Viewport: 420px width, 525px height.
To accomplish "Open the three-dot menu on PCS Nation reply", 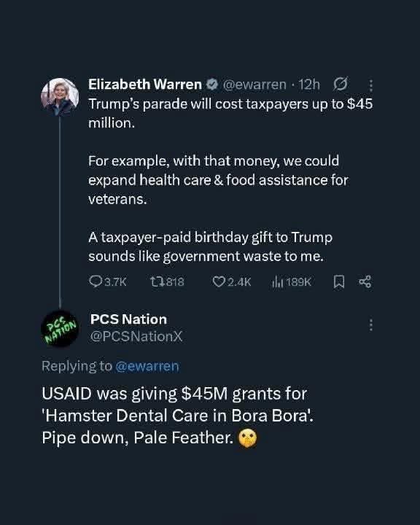I will point(370,324).
